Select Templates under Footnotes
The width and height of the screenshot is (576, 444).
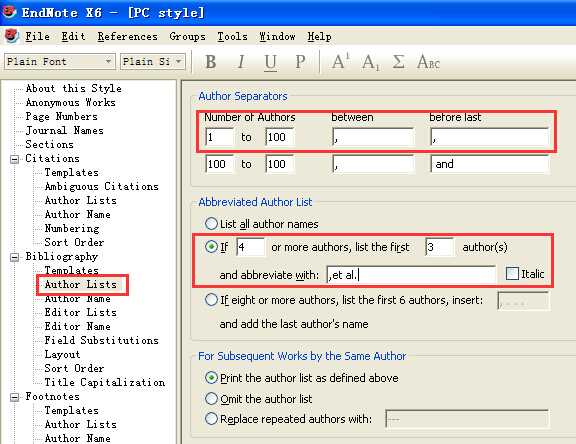72,411
